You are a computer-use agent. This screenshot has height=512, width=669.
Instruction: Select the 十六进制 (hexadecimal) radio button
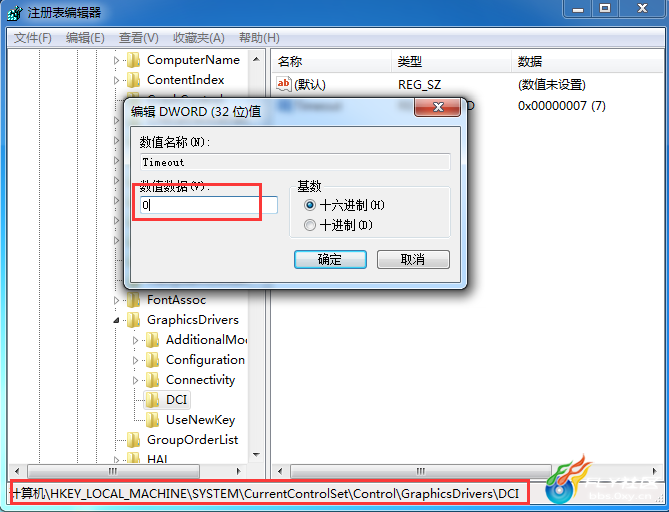tap(310, 205)
